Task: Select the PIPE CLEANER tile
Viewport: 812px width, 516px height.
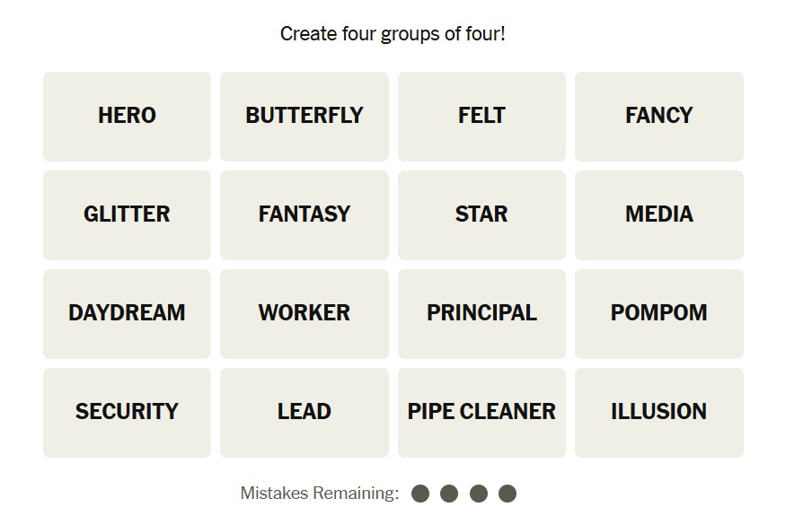Action: click(481, 412)
